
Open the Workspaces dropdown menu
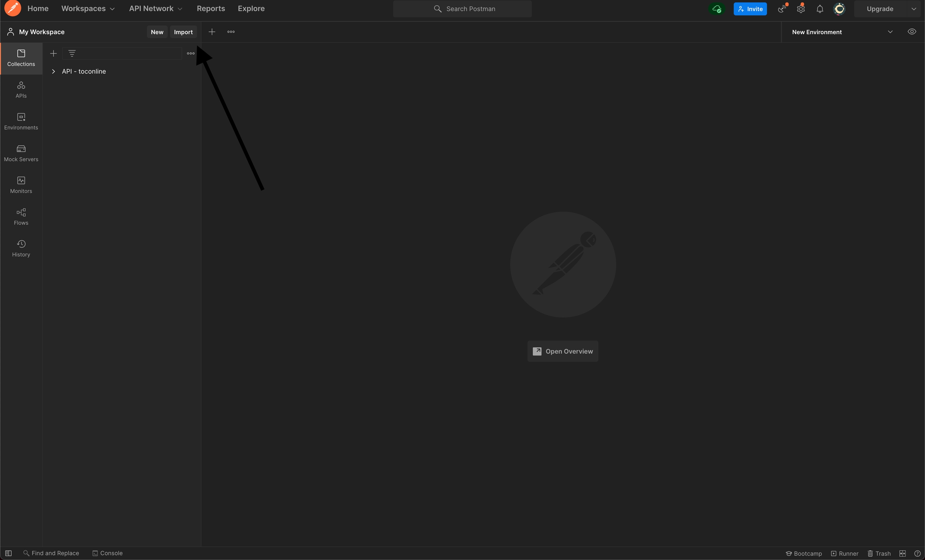[88, 8]
